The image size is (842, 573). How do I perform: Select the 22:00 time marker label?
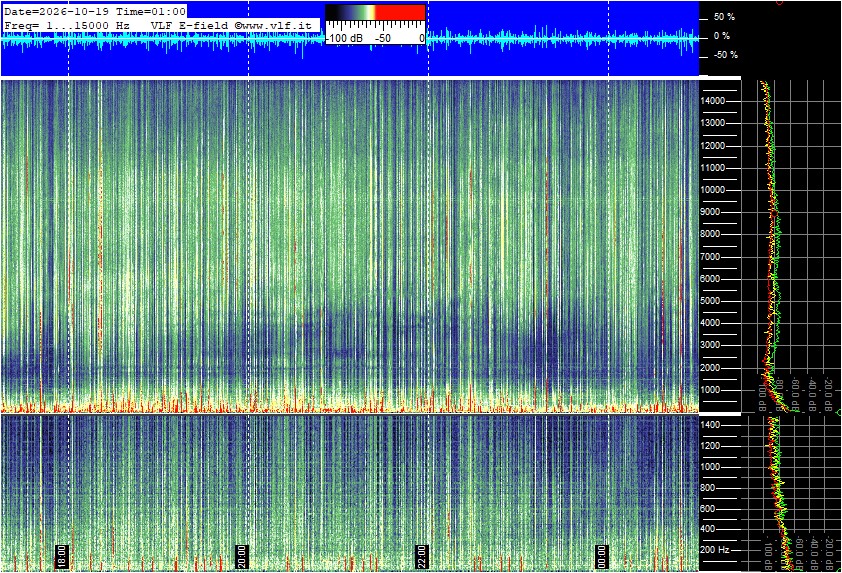pyautogui.click(x=422, y=557)
